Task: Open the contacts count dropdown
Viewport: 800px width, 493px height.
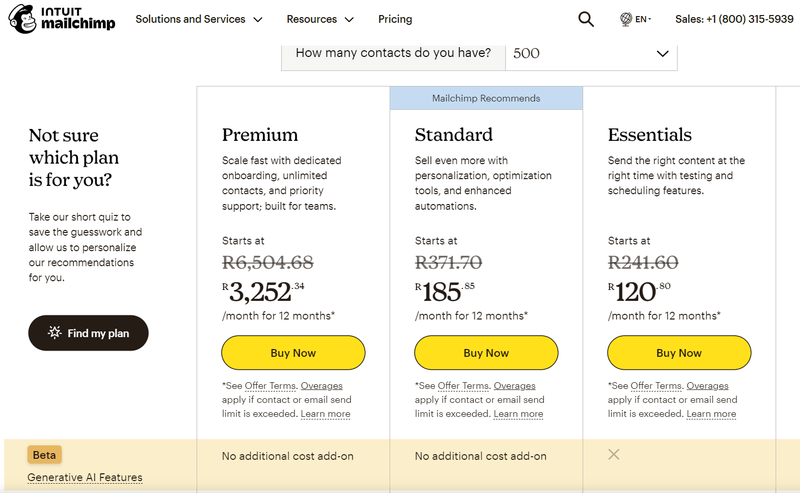Action: click(x=591, y=54)
